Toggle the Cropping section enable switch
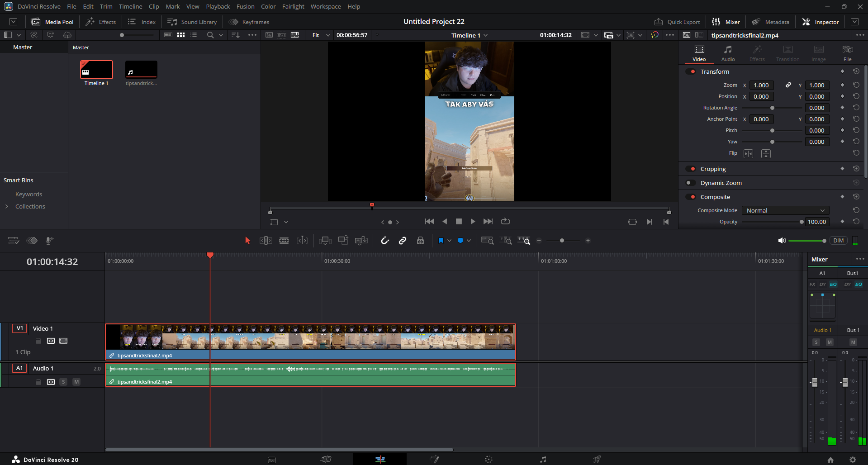The height and width of the screenshot is (465, 868). (x=691, y=169)
